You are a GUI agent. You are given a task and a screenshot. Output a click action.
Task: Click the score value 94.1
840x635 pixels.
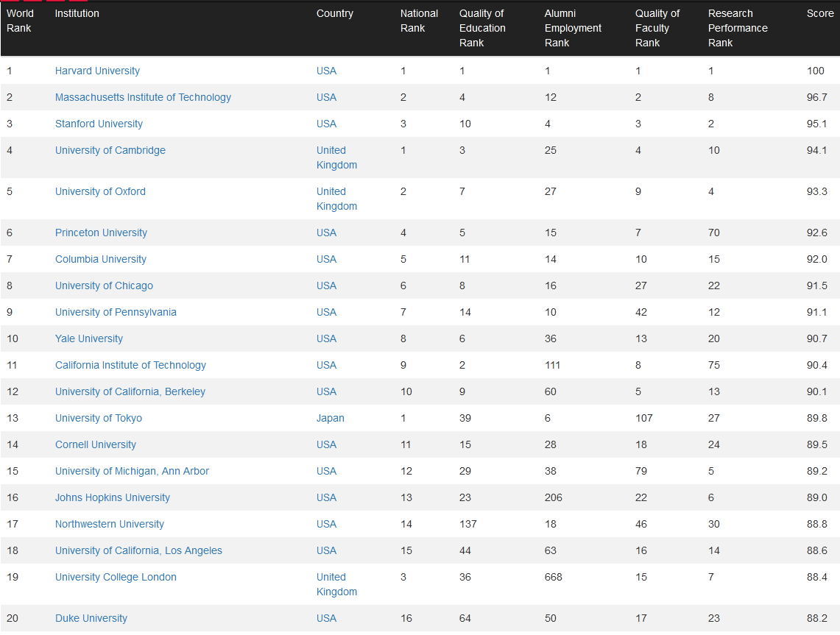point(817,150)
